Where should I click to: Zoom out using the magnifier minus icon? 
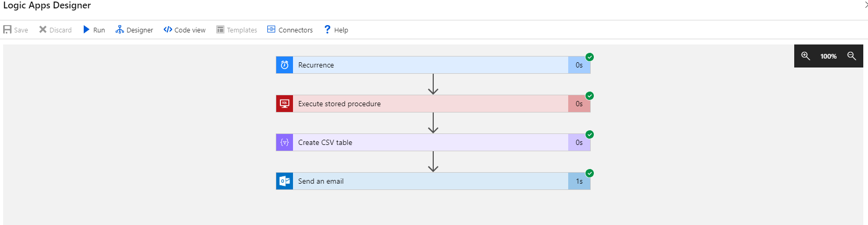[852, 56]
